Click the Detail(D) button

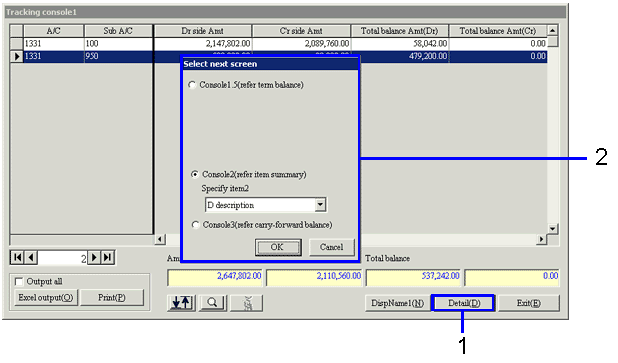[x=464, y=303]
